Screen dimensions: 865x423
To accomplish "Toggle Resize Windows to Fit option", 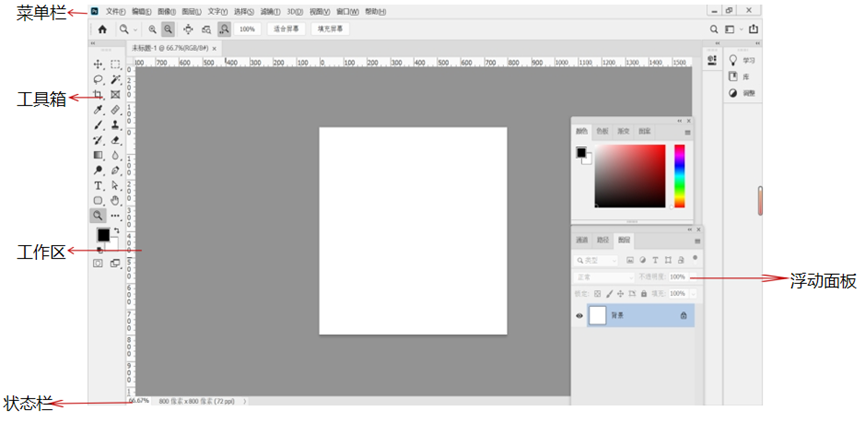I will (188, 29).
